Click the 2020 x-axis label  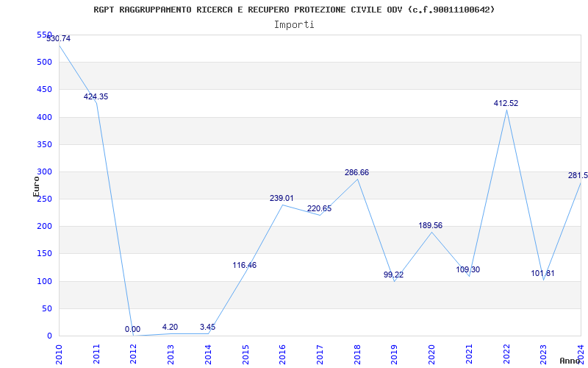click(432, 355)
